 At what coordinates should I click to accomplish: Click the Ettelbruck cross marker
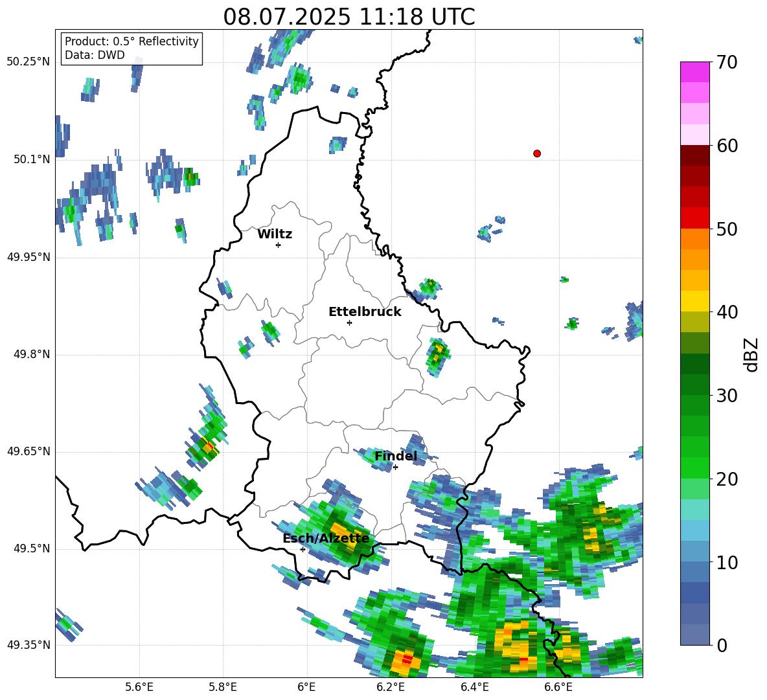pos(349,322)
